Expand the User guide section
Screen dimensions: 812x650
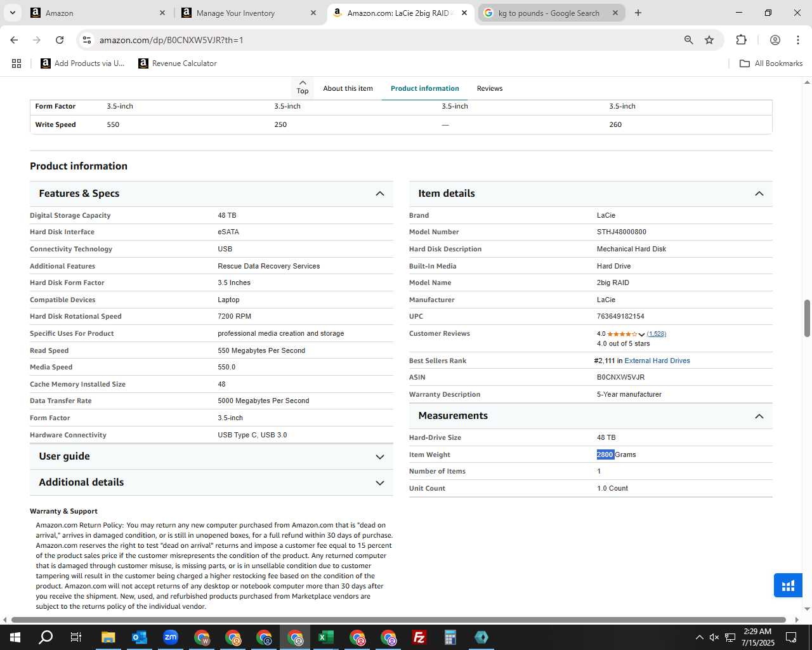(380, 457)
